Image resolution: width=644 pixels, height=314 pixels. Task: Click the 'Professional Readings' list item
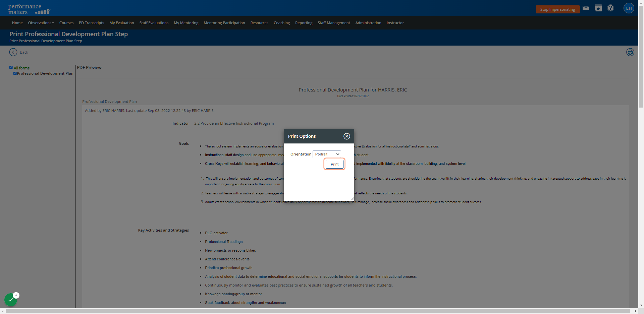coord(224,242)
